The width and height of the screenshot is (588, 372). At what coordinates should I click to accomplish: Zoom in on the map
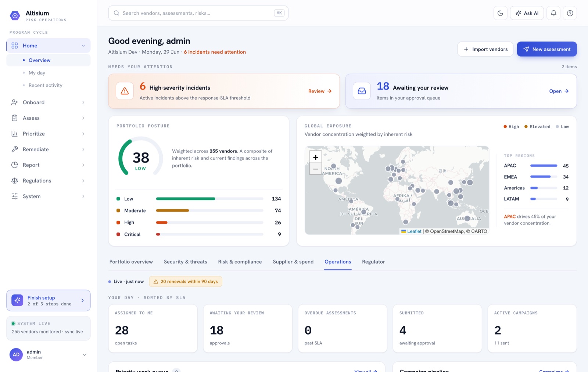point(316,157)
